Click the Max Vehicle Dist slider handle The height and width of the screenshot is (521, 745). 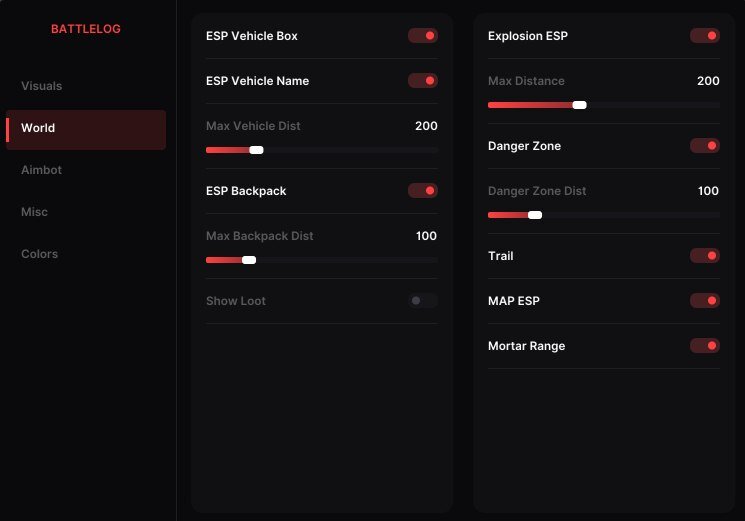[256, 150]
